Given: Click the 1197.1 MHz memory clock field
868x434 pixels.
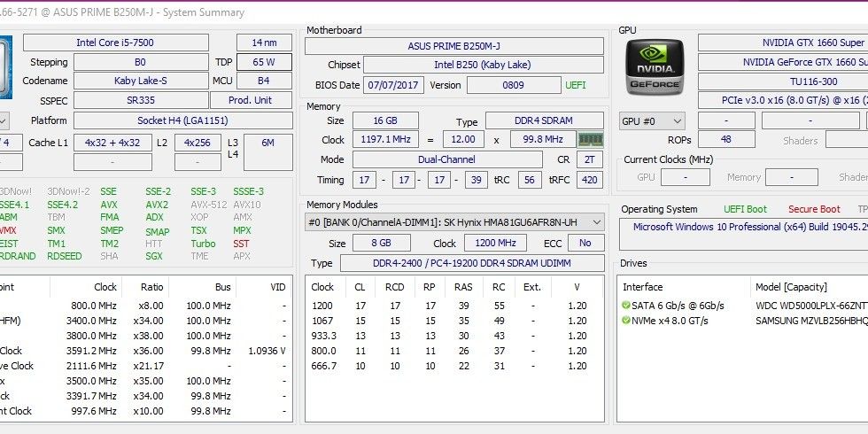Looking at the screenshot, I should [385, 140].
